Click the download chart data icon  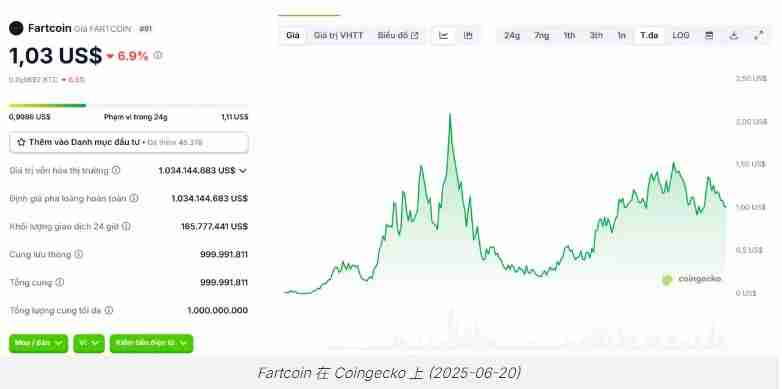[734, 35]
